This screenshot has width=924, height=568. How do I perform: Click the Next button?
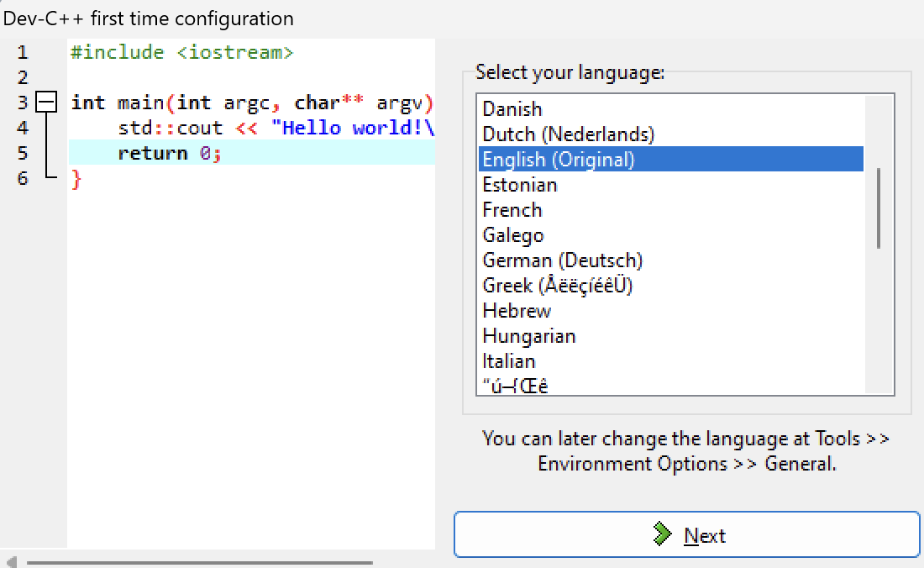(686, 534)
